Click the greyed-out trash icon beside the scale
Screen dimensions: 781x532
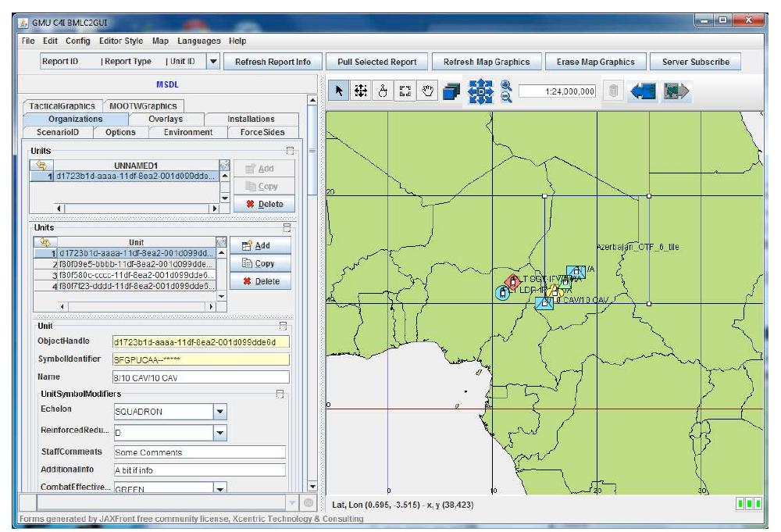point(613,91)
